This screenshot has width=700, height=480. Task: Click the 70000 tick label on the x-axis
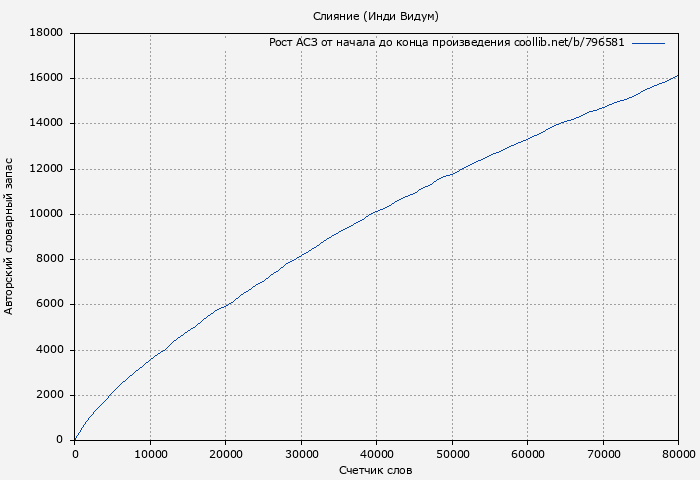coord(603,454)
